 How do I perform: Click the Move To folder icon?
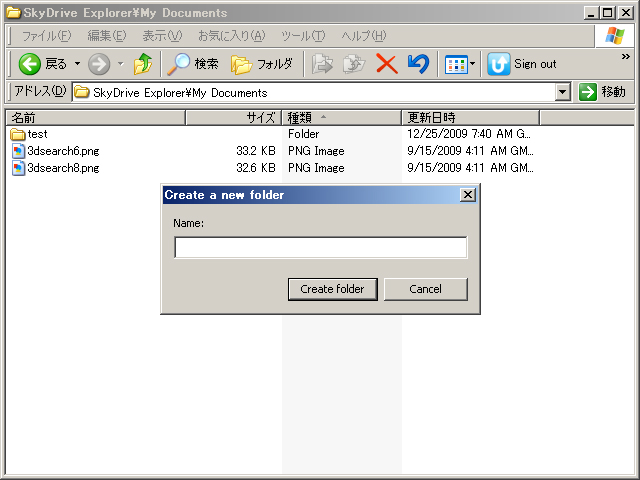click(322, 64)
